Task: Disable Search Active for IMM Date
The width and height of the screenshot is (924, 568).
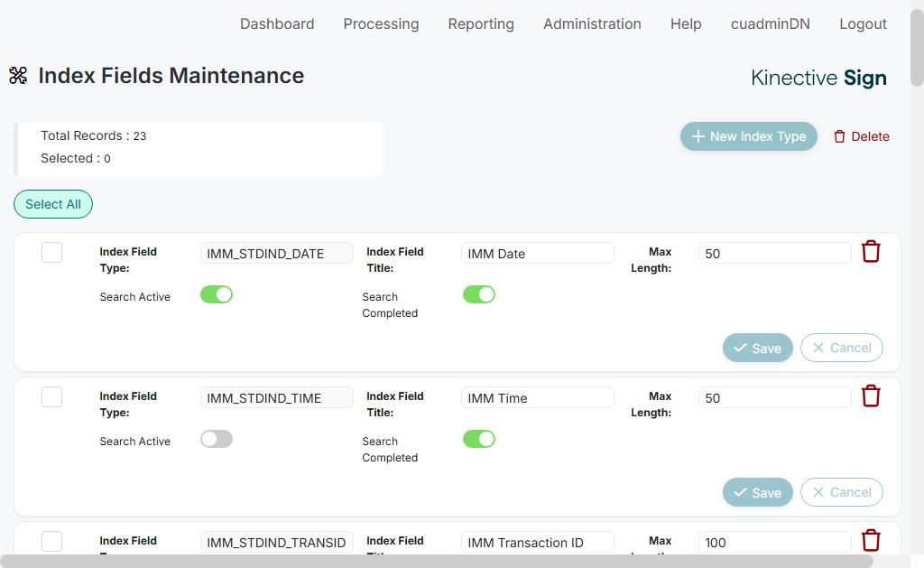Action: pyautogui.click(x=217, y=294)
